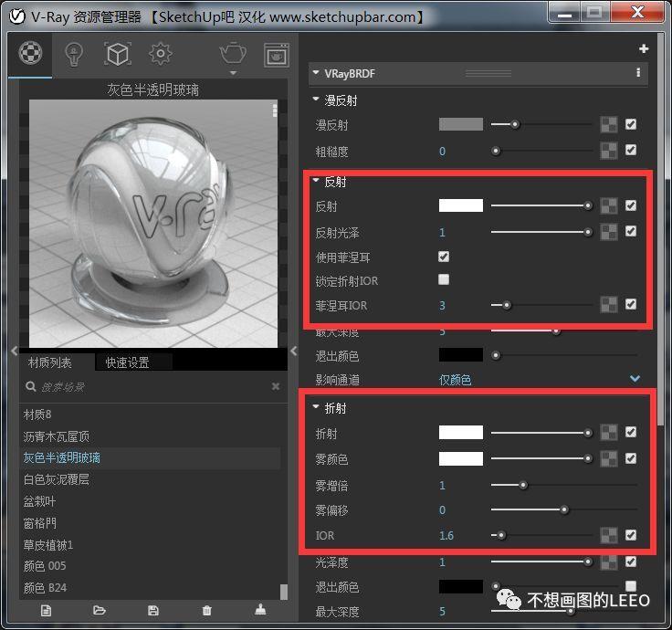This screenshot has width=672, height=630.
Task: Click the 雾增倍 slider handle
Action: pyautogui.click(x=523, y=485)
